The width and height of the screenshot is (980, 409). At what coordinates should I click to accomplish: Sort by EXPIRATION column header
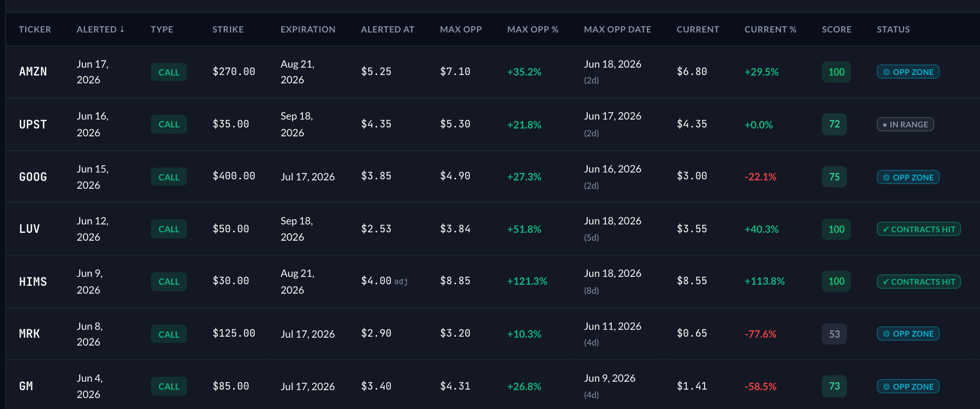click(308, 29)
